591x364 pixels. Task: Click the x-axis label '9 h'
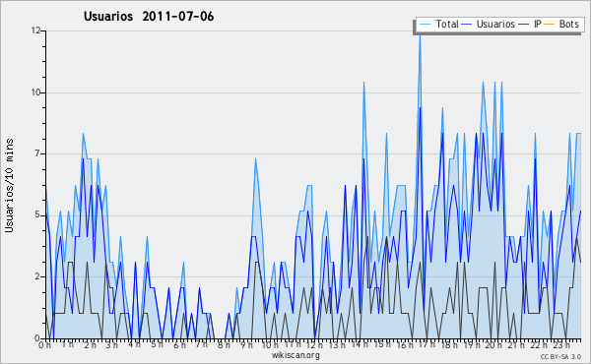coord(247,344)
